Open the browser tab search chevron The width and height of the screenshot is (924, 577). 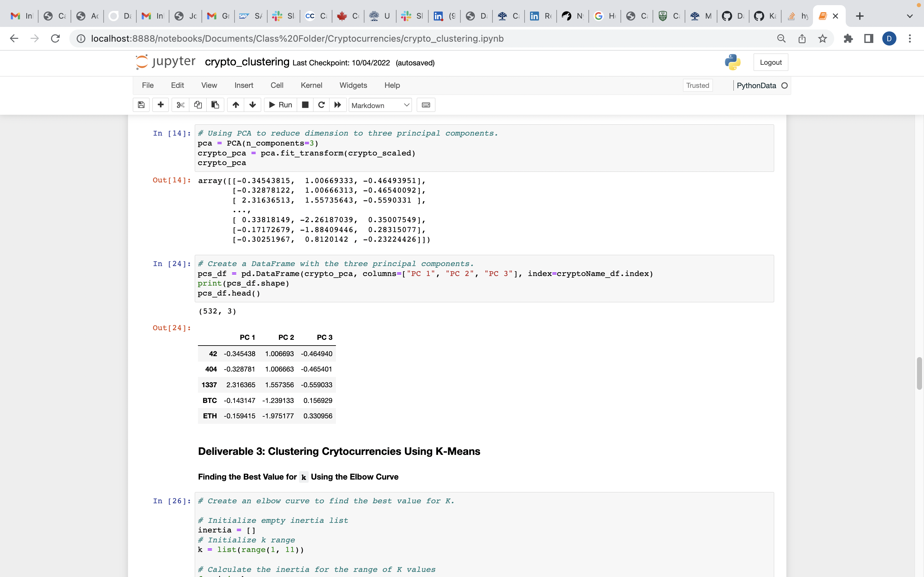tap(910, 16)
